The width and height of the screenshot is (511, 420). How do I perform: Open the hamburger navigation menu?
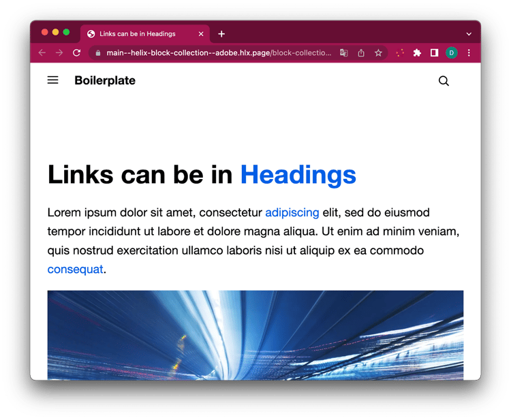click(x=52, y=80)
